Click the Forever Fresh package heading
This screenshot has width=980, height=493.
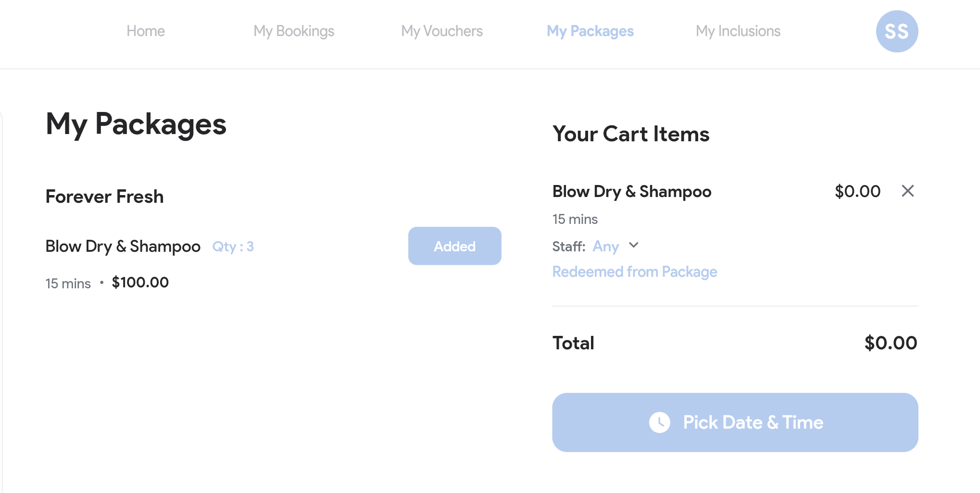(104, 197)
